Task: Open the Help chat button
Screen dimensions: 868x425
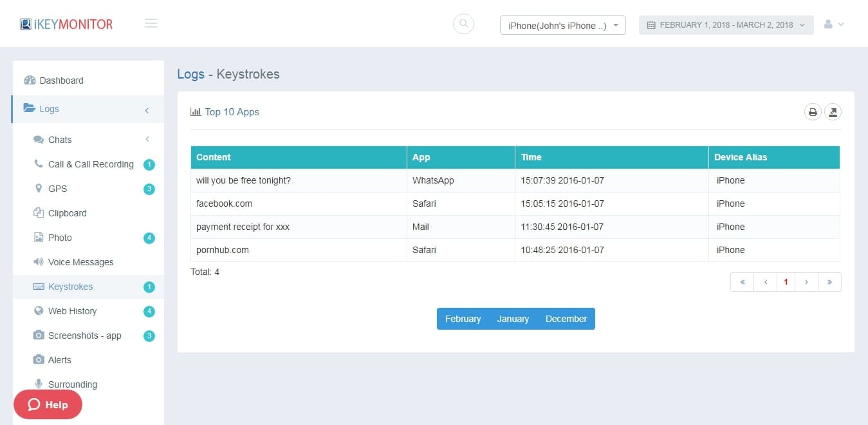Action: (x=48, y=404)
